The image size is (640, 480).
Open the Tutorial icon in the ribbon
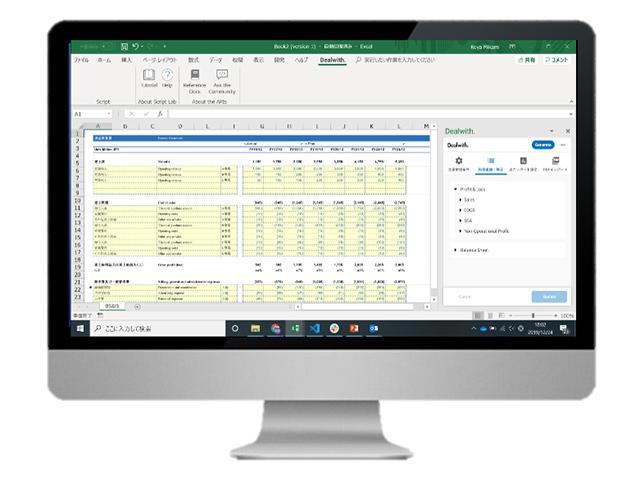[x=149, y=78]
